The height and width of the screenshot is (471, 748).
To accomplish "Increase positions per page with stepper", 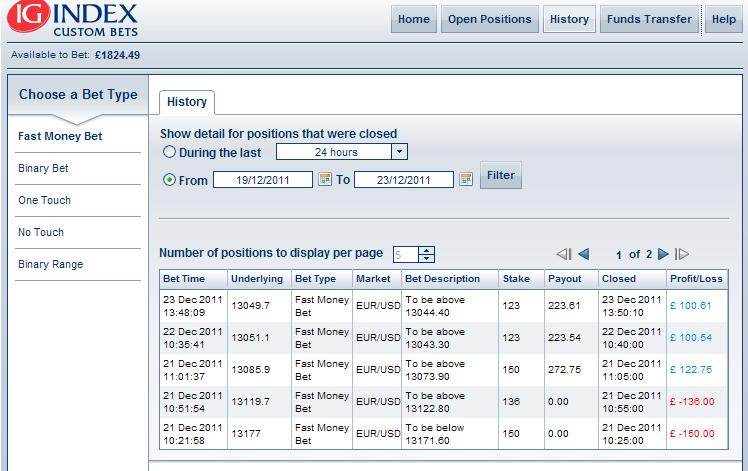I will click(x=426, y=251).
